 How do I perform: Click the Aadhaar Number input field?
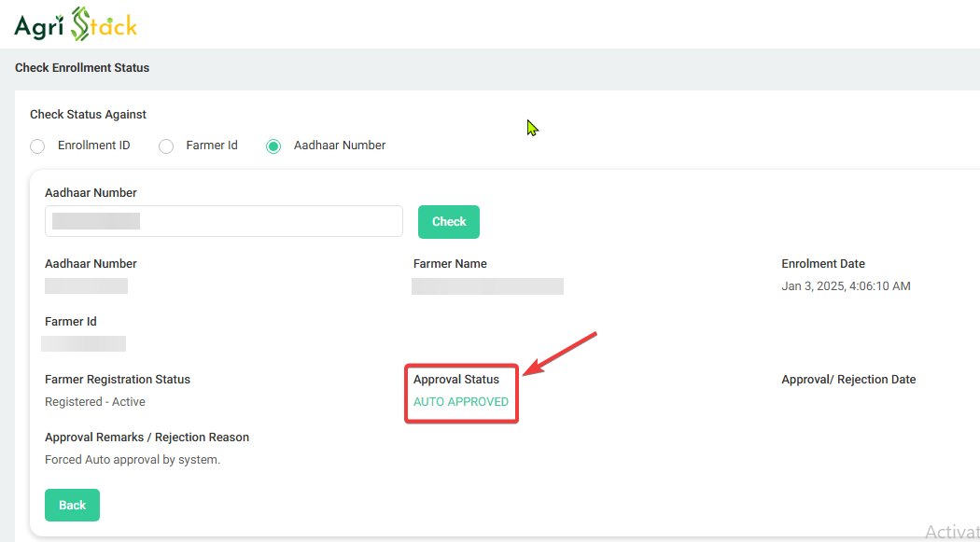point(224,221)
